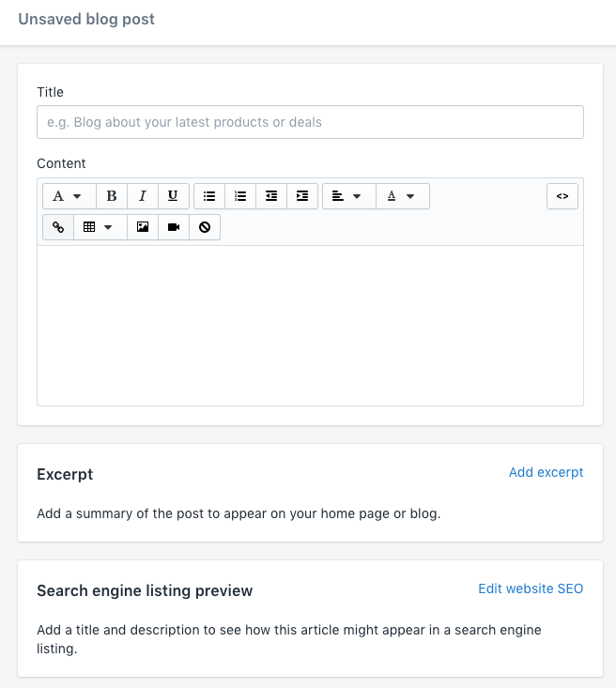Focus the blog post Title field
Screen dimensions: 616x688
(310, 122)
